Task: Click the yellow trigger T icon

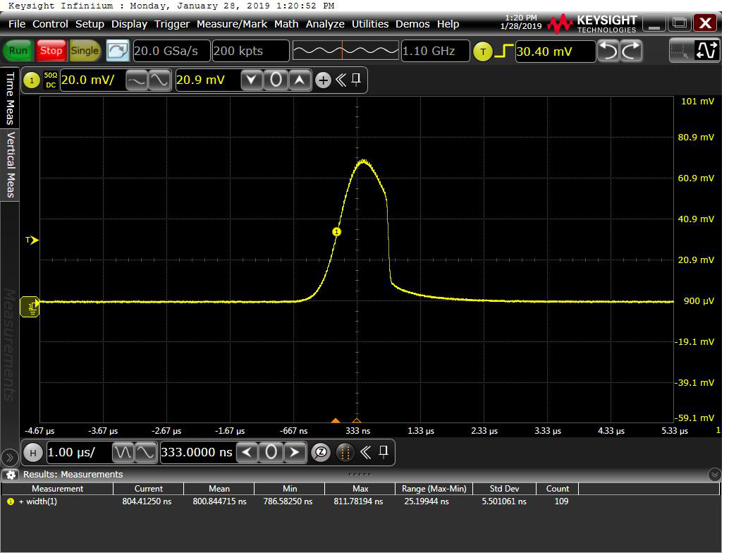Action: (x=482, y=51)
